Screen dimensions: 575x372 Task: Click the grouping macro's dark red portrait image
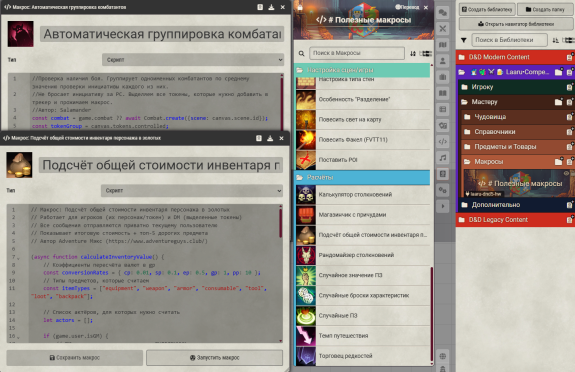point(21,34)
